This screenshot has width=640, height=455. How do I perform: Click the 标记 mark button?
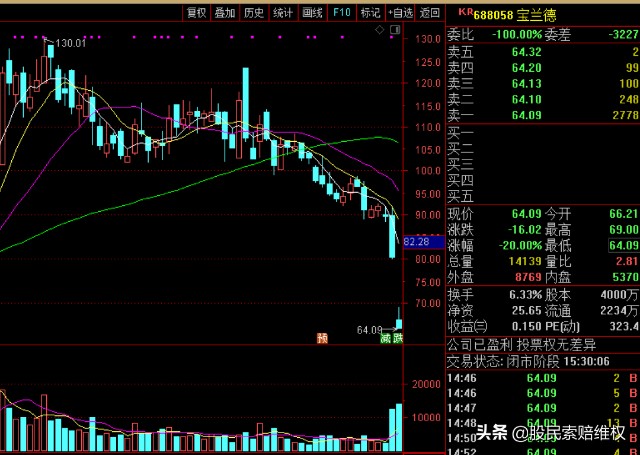click(370, 13)
